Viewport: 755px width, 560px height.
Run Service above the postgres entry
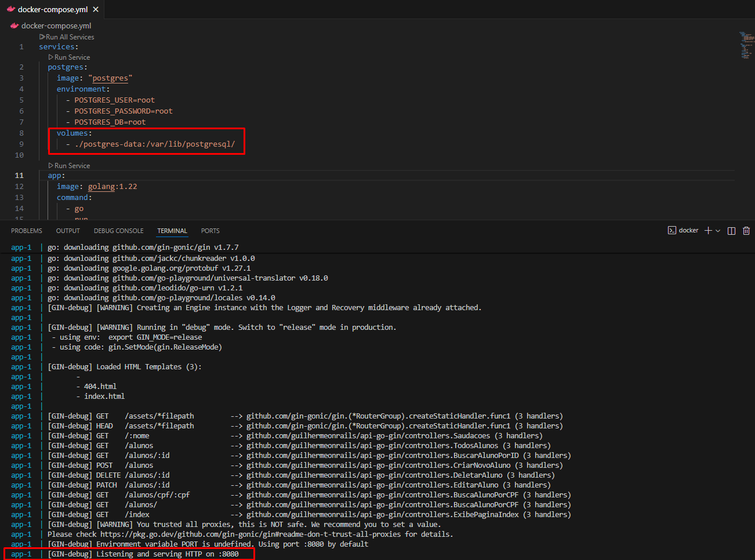click(x=72, y=57)
